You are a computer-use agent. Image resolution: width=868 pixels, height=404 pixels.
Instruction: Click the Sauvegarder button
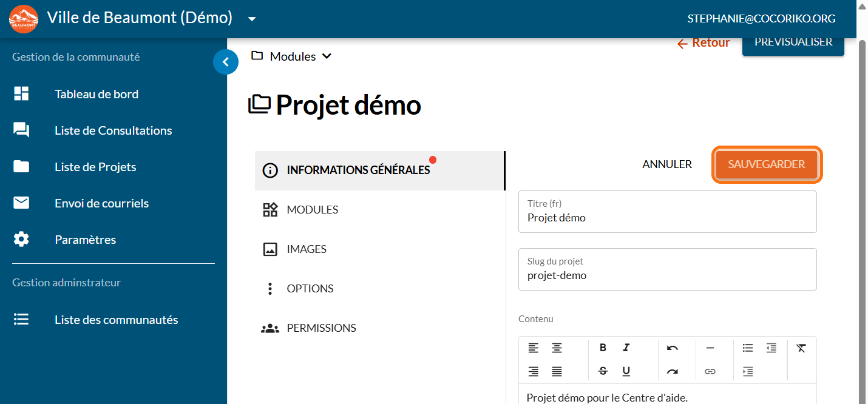(767, 164)
